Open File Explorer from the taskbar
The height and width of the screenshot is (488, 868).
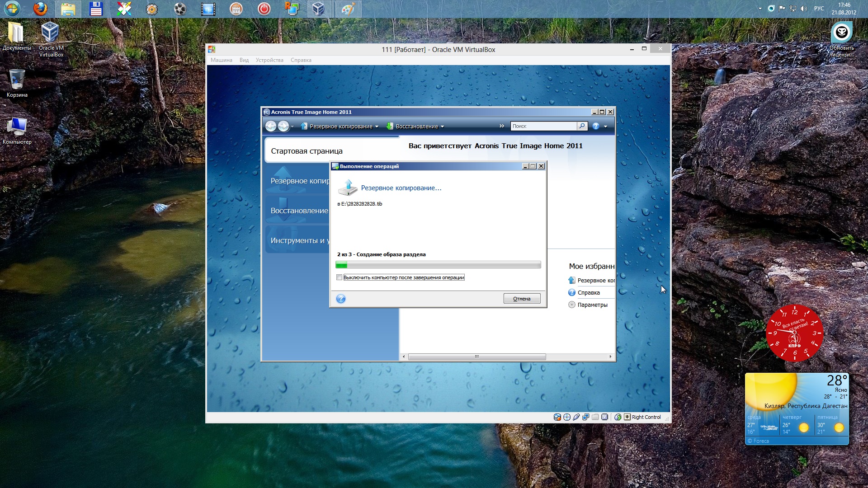click(x=68, y=9)
